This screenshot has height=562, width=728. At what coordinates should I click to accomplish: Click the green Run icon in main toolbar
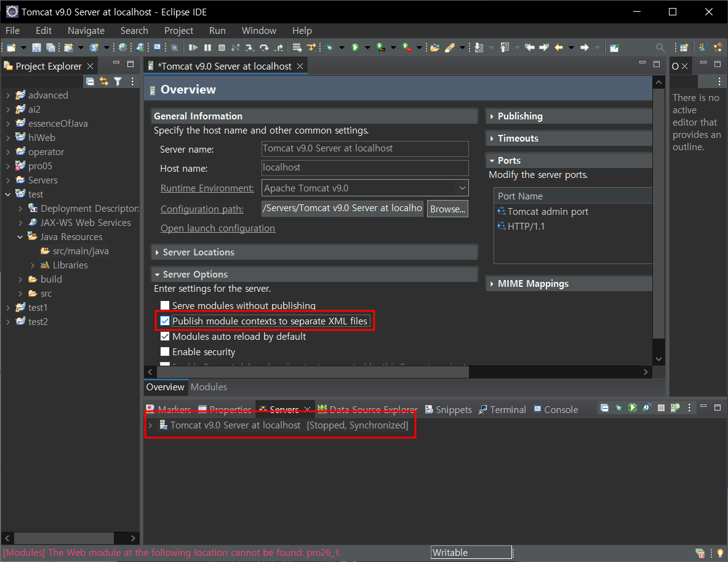point(355,47)
